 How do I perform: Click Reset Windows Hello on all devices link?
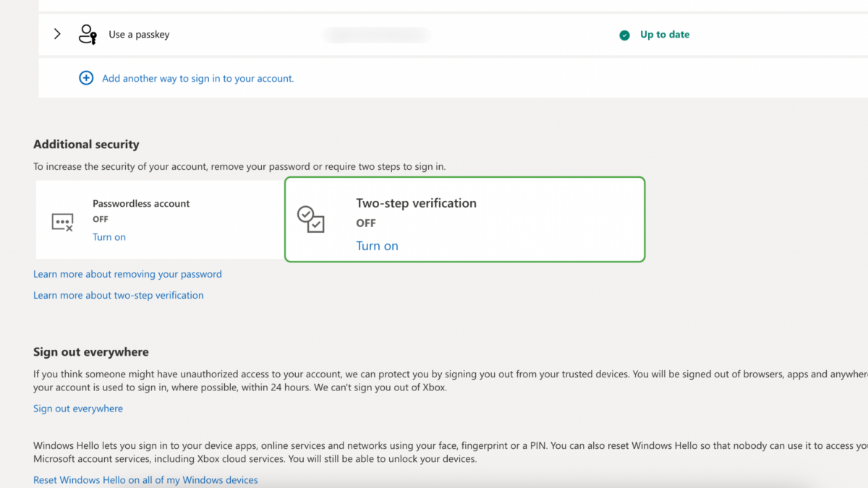tap(145, 480)
